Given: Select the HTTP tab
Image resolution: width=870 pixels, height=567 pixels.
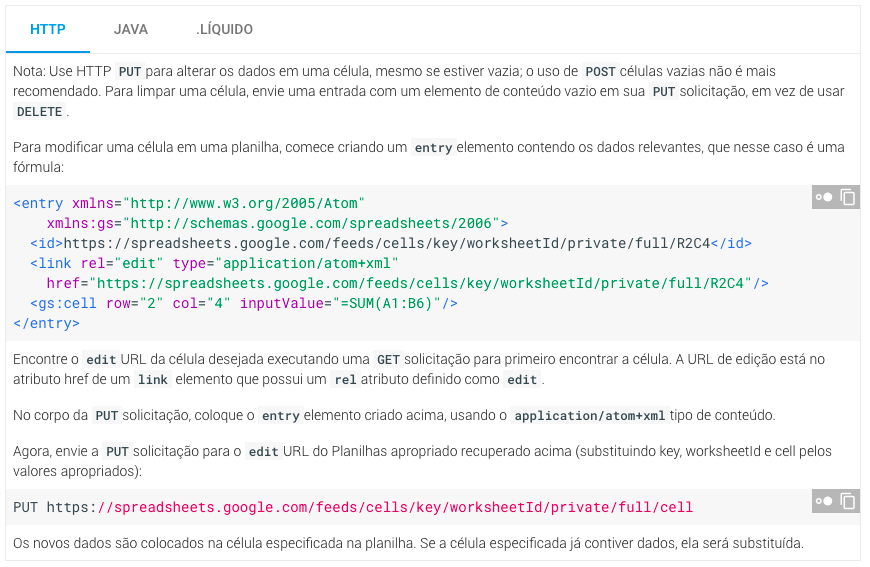Looking at the screenshot, I should click(48, 29).
